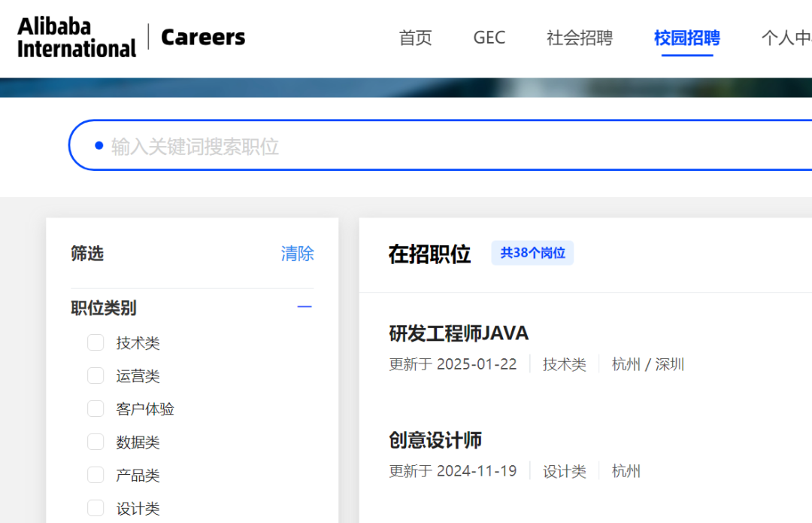Collapse the 职位类别 filter section
This screenshot has width=812, height=523.
304,307
